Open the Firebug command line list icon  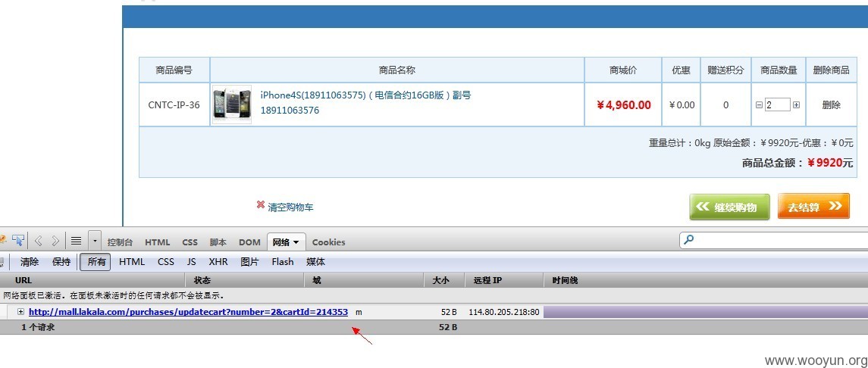click(77, 241)
